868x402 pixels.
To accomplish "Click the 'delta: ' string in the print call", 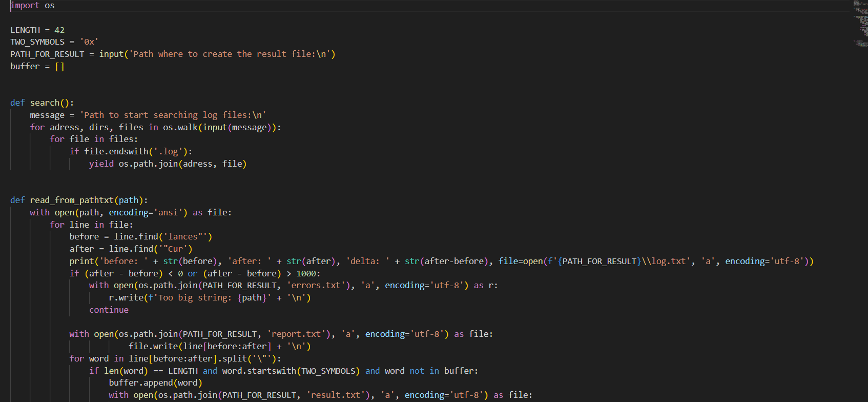I will tap(367, 262).
